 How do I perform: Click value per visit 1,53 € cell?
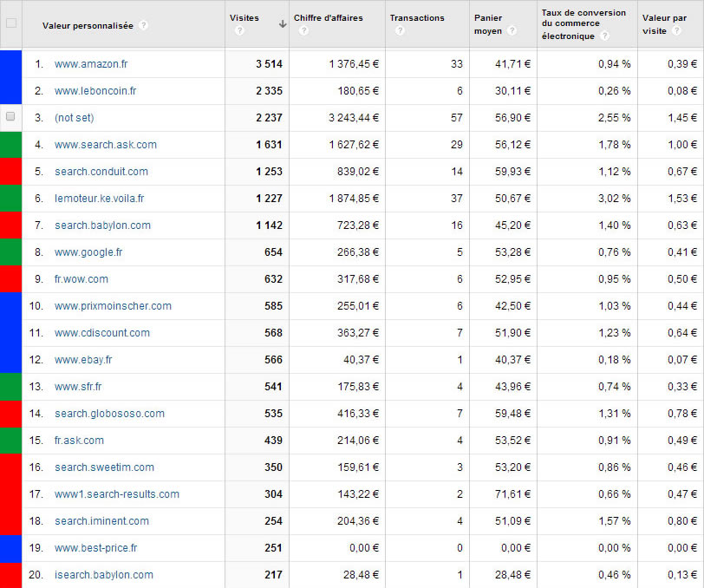682,199
